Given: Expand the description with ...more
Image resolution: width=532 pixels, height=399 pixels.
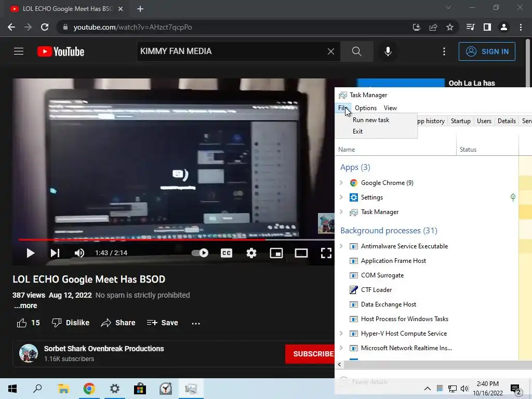Looking at the screenshot, I should [25, 305].
